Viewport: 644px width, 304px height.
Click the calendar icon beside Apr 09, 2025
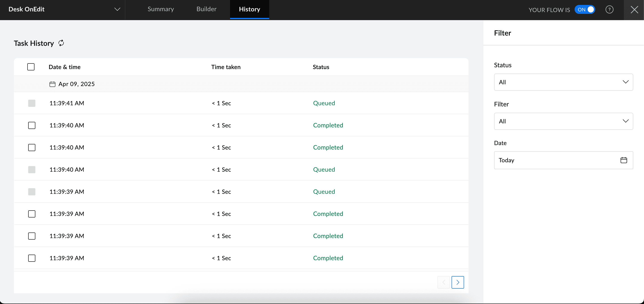tap(52, 84)
